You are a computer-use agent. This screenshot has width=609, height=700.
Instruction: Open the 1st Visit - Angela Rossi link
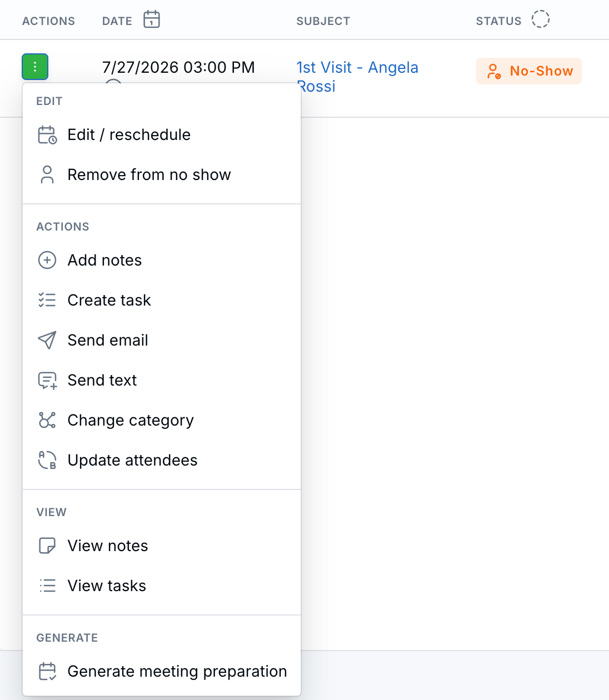click(357, 77)
